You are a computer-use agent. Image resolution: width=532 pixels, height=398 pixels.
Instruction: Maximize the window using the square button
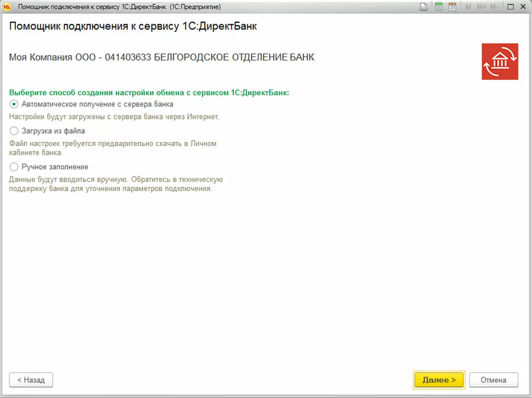pos(510,7)
